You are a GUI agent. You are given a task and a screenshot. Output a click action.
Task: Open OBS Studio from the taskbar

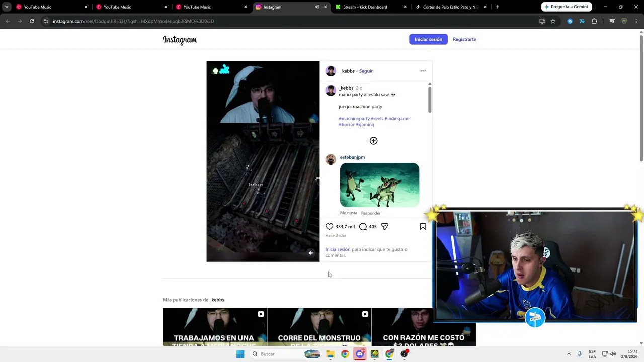[405, 354]
